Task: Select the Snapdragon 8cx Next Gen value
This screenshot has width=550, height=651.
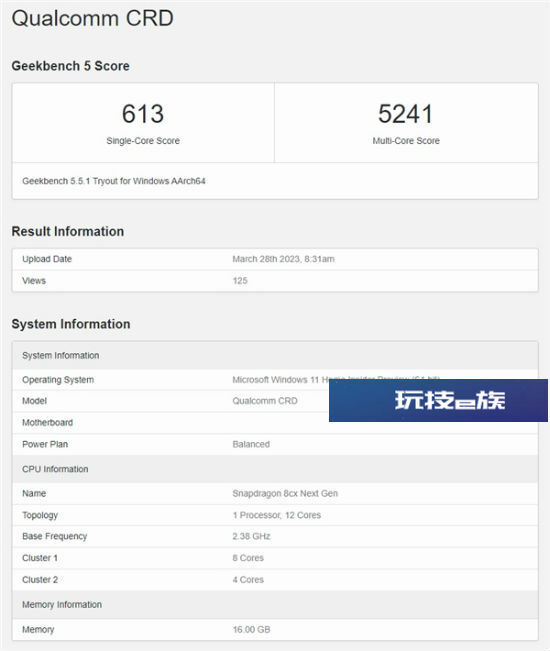Action: pos(285,493)
